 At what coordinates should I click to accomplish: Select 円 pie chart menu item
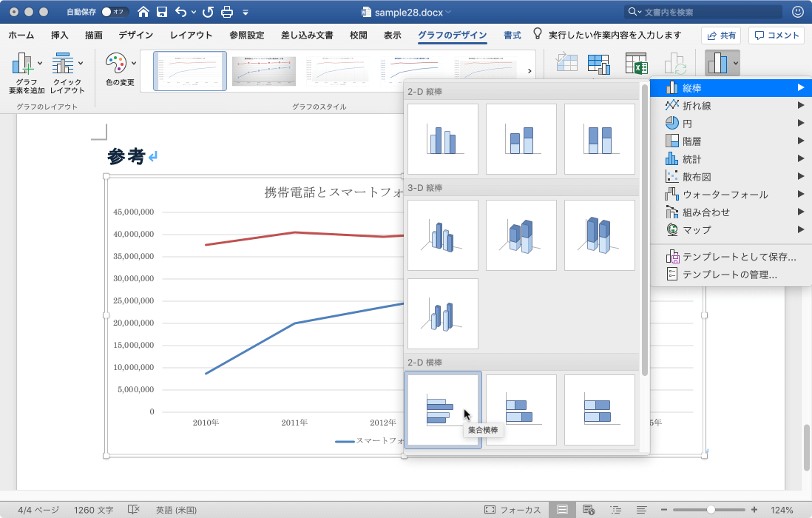click(x=731, y=124)
